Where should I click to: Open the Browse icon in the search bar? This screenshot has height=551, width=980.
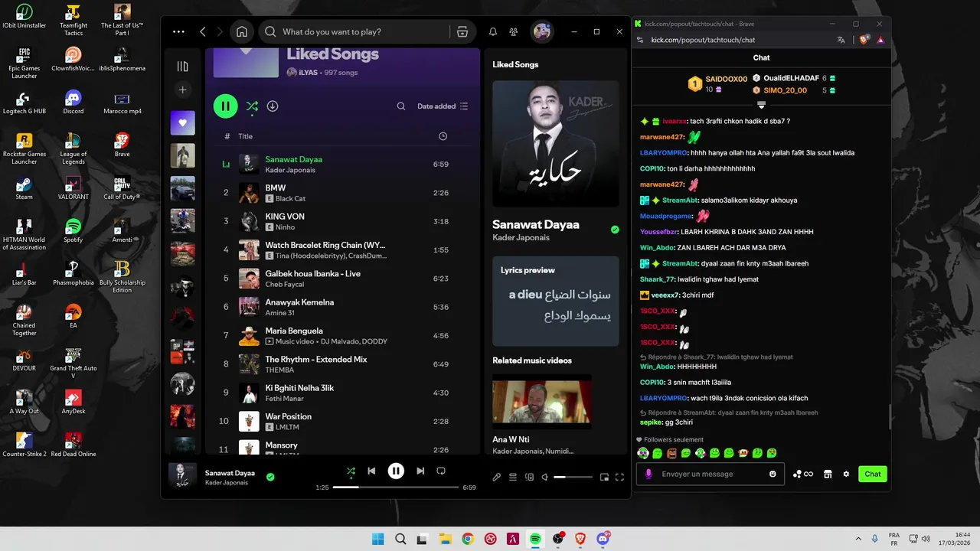[462, 31]
